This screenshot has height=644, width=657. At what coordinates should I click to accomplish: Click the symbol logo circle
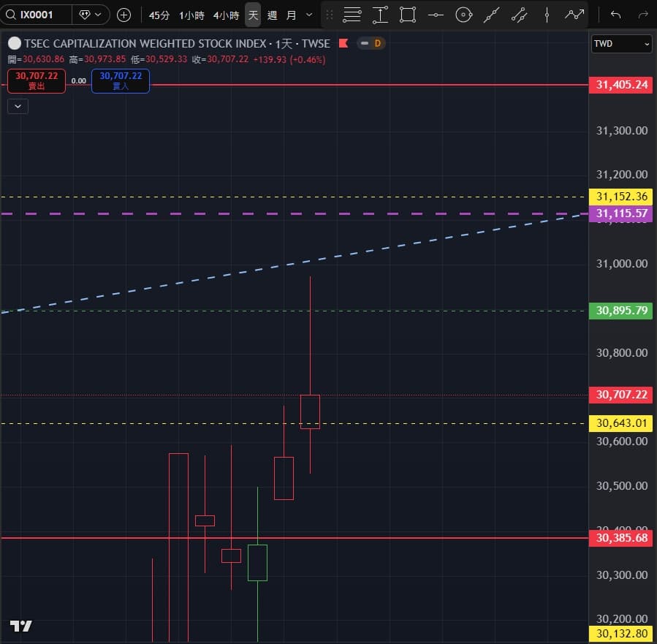click(x=15, y=44)
